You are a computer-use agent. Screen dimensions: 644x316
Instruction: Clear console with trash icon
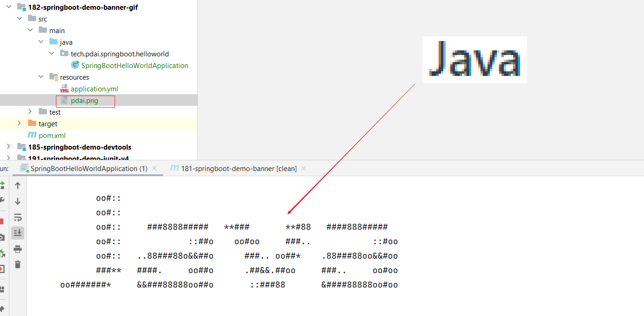click(x=18, y=265)
